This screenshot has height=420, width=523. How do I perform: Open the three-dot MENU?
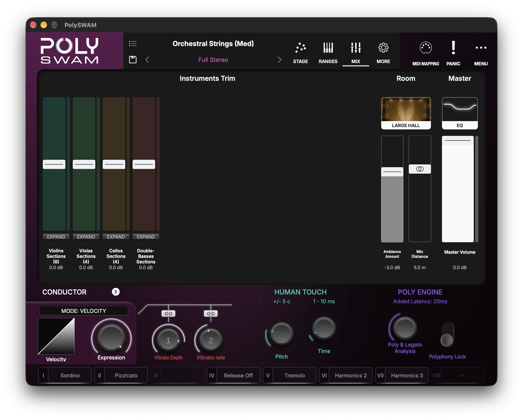[481, 54]
